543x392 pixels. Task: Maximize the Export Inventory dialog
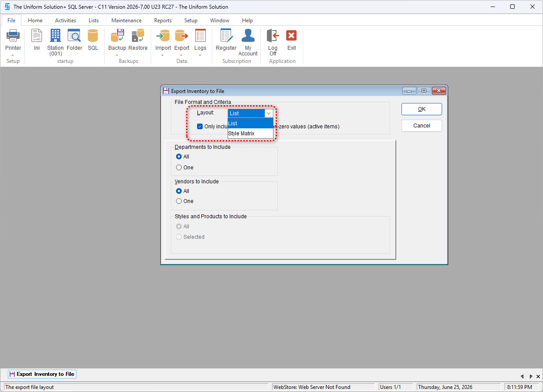[424, 91]
